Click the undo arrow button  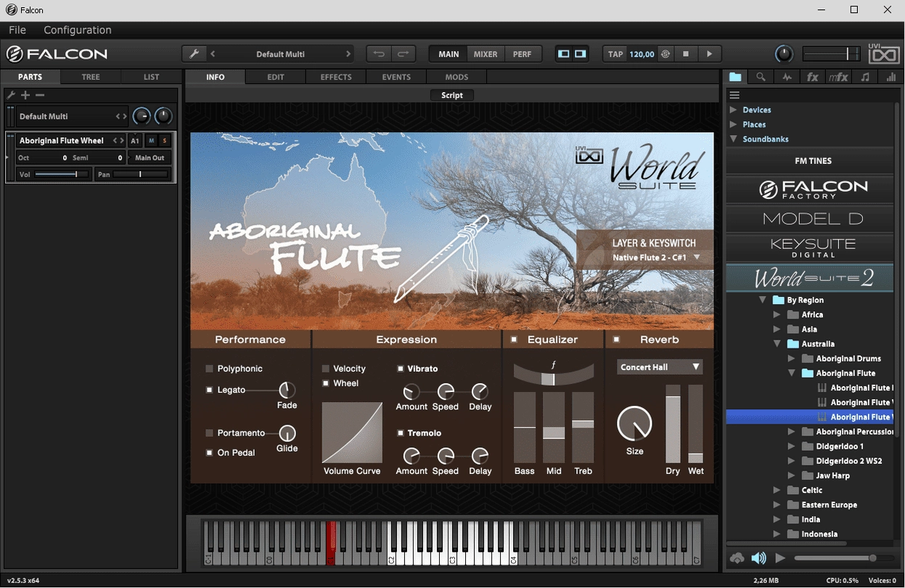379,54
